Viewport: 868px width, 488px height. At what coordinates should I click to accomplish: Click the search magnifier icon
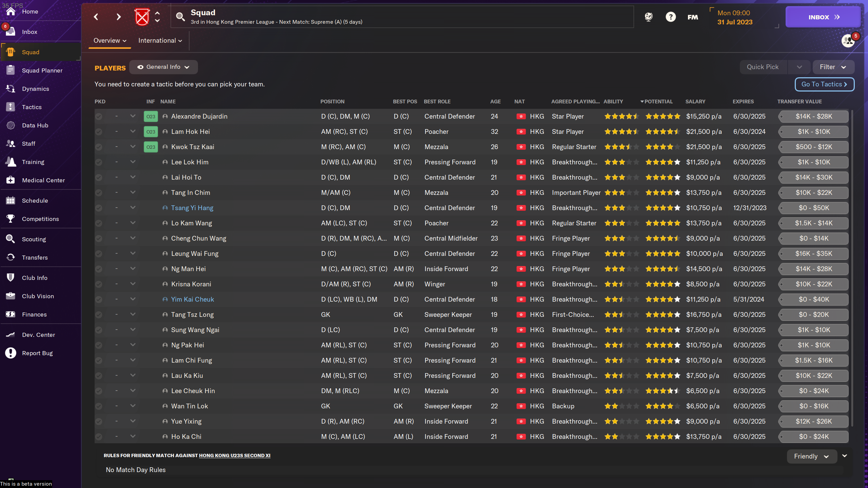[x=180, y=17]
